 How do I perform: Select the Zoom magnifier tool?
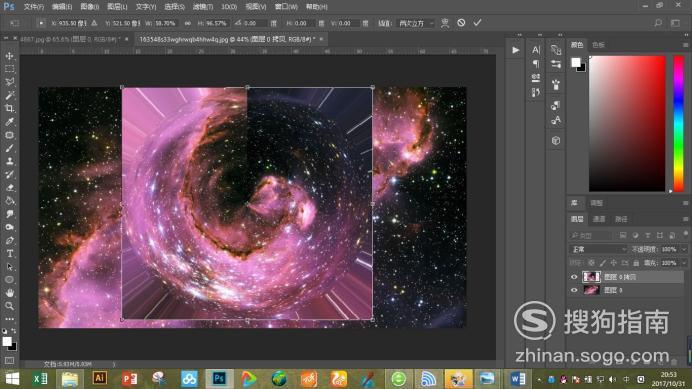point(9,306)
